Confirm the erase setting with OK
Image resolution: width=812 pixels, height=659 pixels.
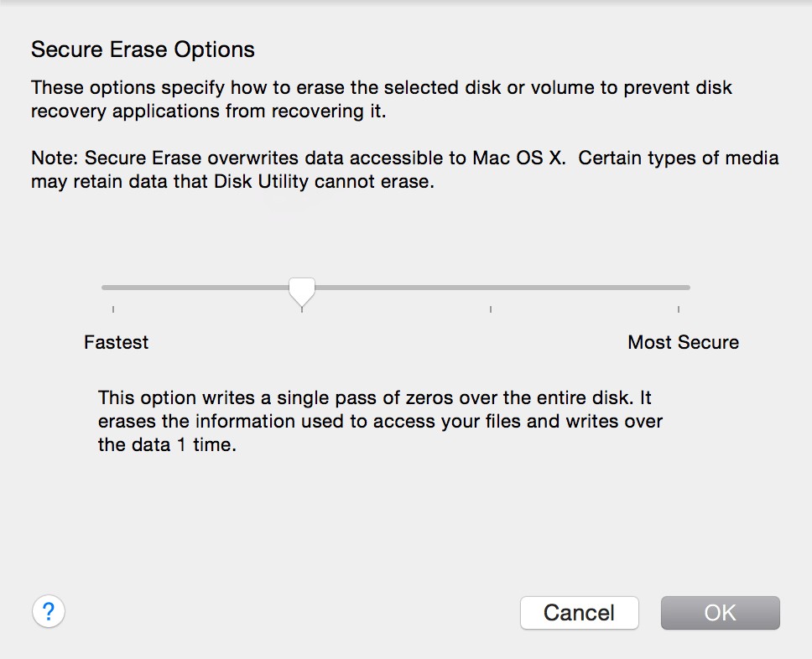point(720,612)
